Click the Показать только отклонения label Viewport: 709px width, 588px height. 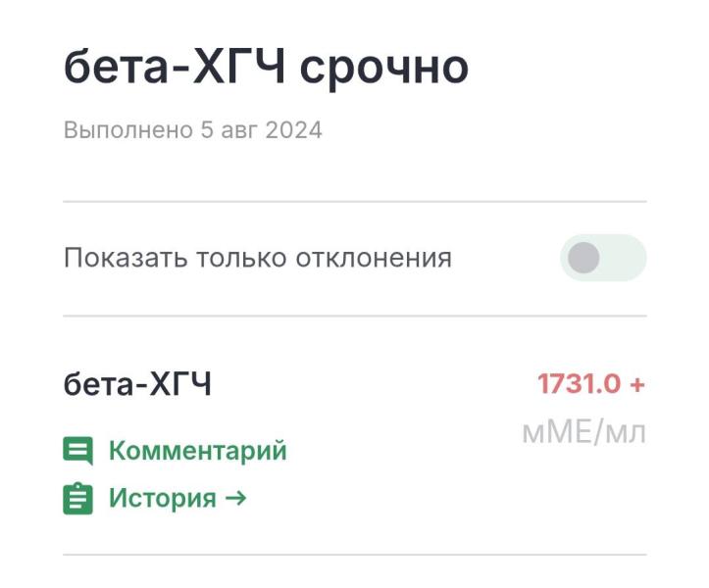(x=257, y=259)
